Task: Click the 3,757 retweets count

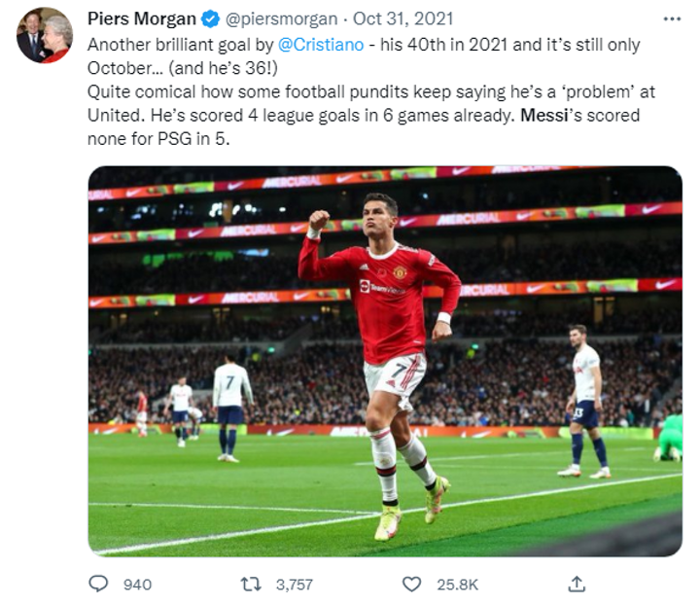Action: (294, 585)
